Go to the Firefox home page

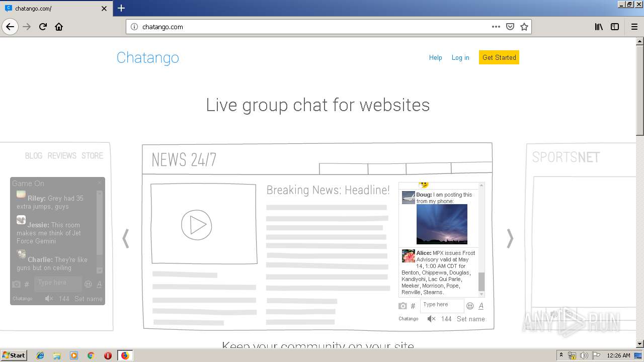click(x=59, y=27)
